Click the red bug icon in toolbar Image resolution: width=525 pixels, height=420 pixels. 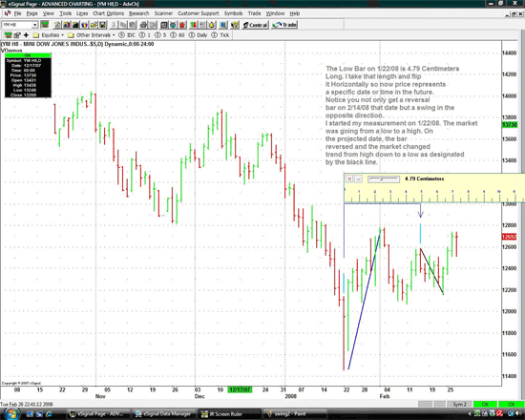point(181,25)
